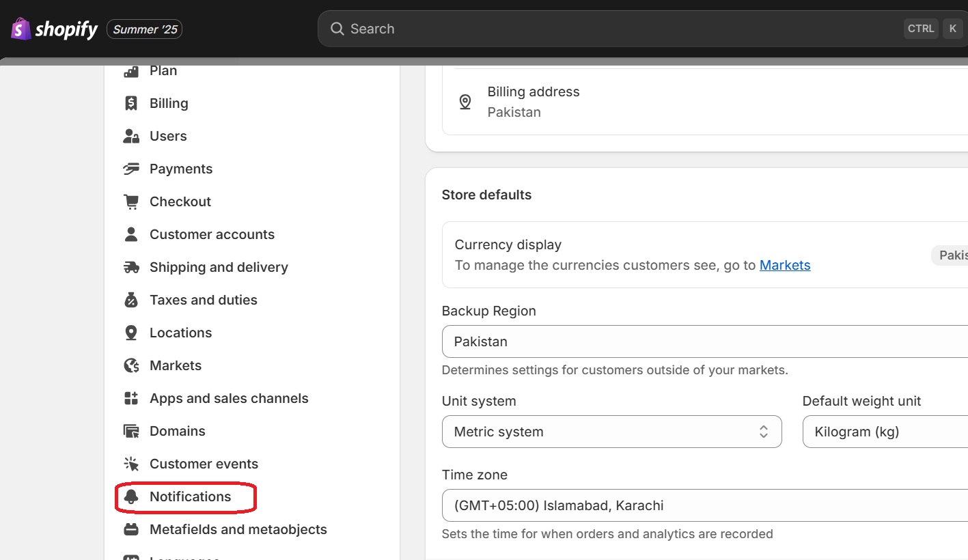Click the Summer '25 edition badge
This screenshot has height=560, width=968.
(x=145, y=29)
